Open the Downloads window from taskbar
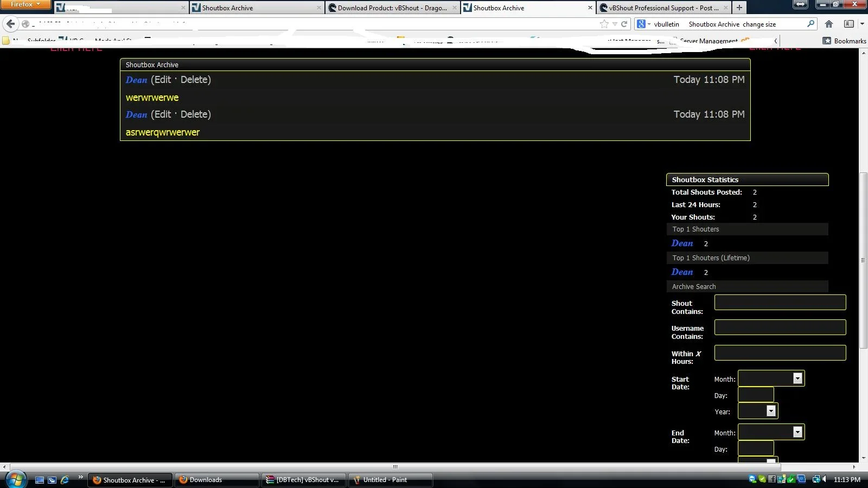This screenshot has height=488, width=868. 217,480
